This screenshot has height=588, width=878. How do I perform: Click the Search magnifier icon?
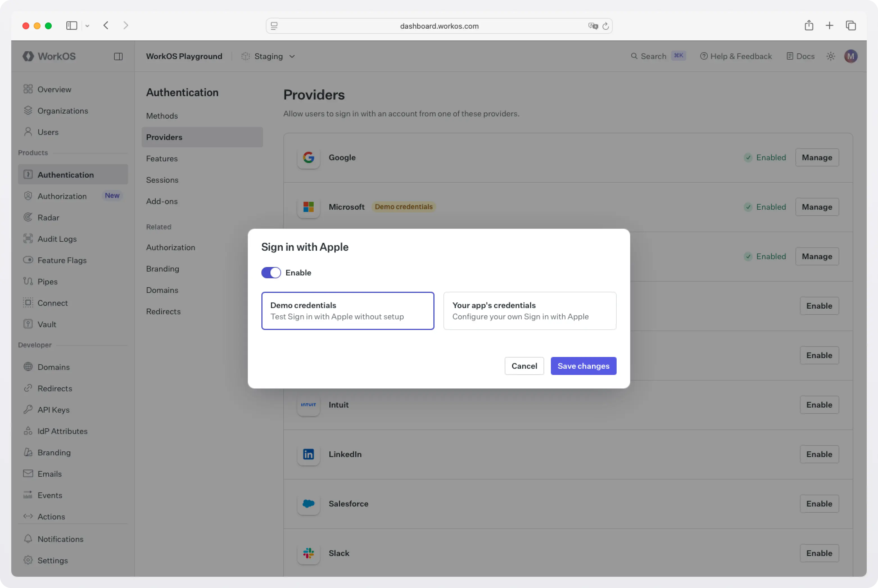(634, 56)
